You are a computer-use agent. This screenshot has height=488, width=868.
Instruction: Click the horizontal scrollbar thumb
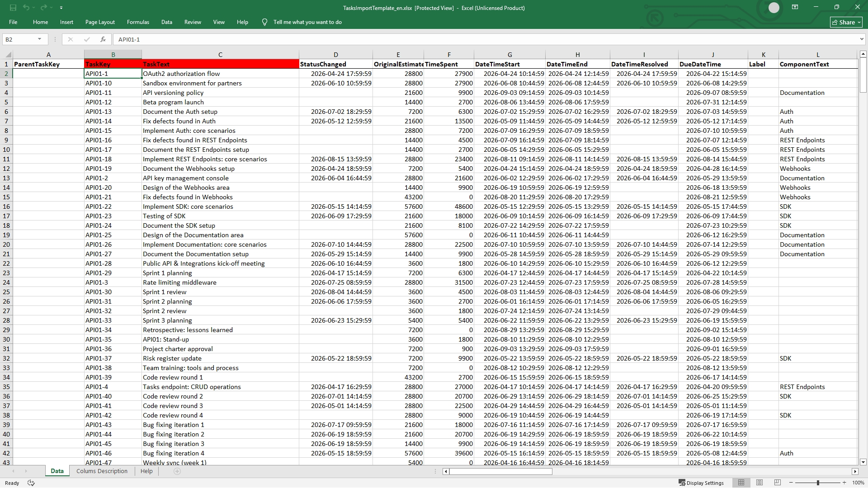(x=501, y=471)
